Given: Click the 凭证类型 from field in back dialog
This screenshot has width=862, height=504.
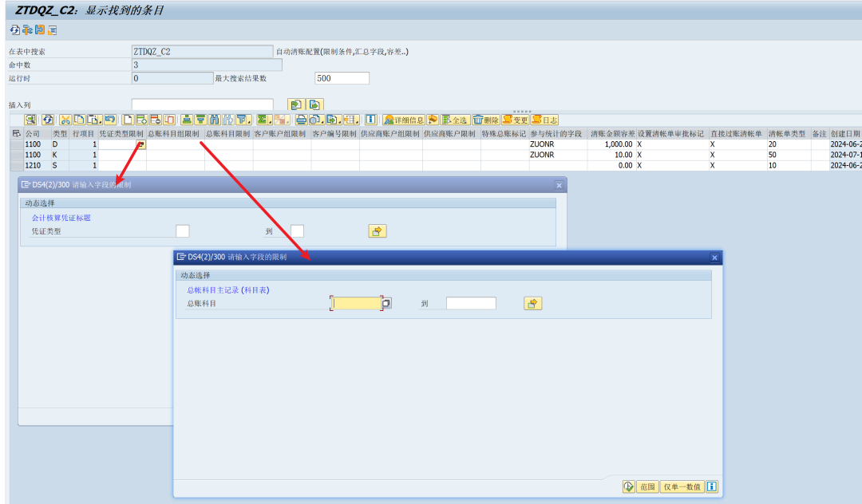Looking at the screenshot, I should pos(183,231).
